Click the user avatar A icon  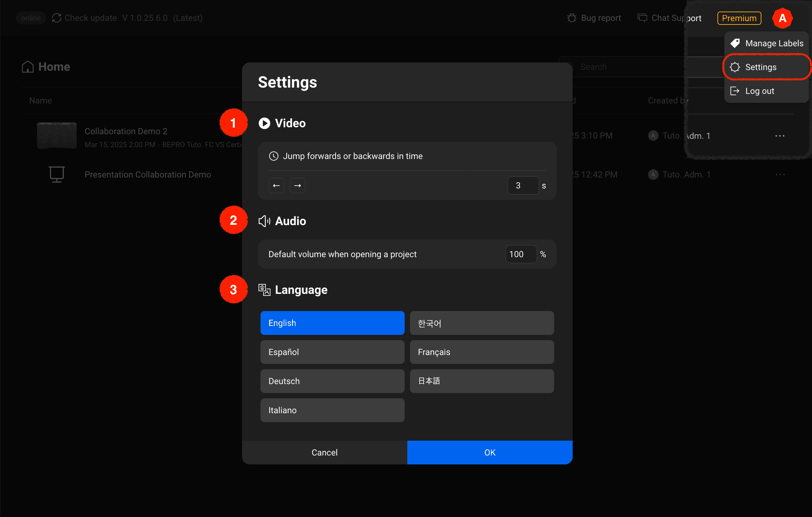pyautogui.click(x=782, y=18)
